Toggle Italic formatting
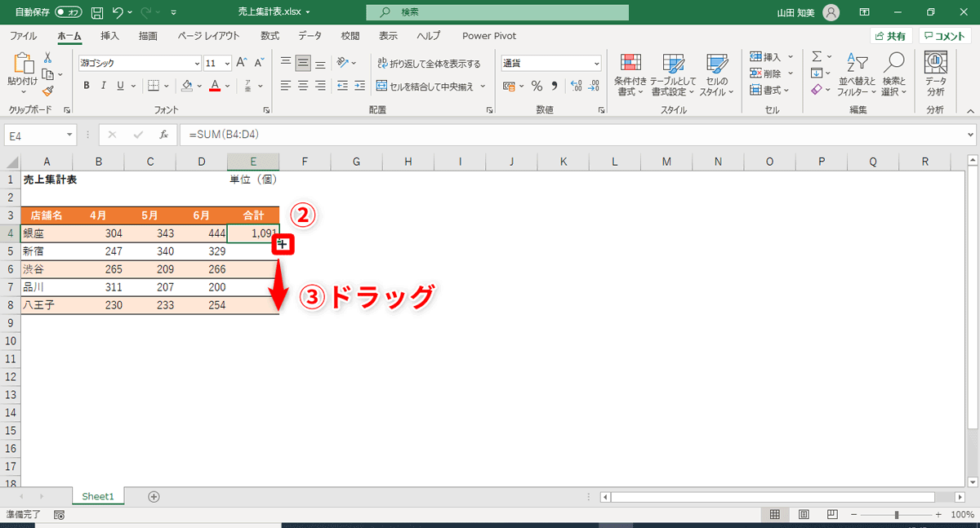This screenshot has width=980, height=528. coord(104,86)
